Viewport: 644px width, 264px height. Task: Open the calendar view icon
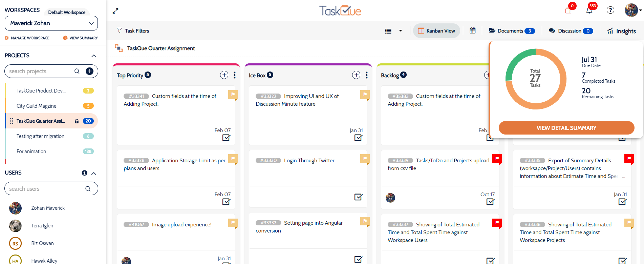pyautogui.click(x=473, y=31)
